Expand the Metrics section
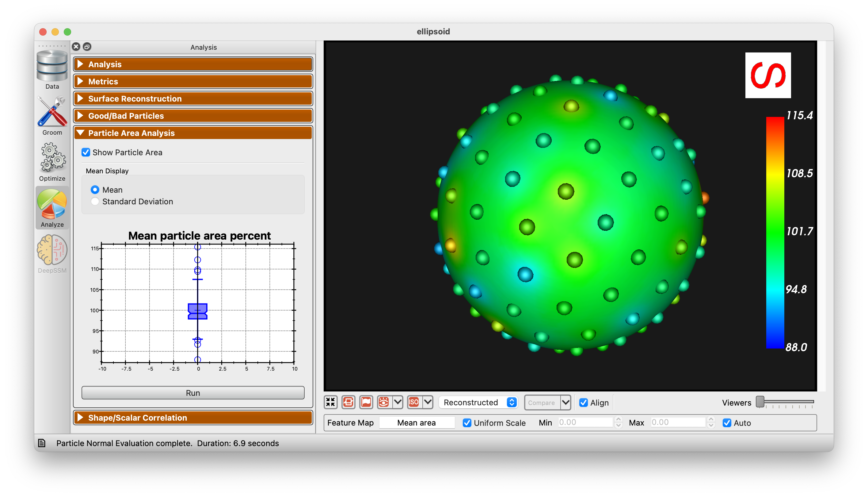The image size is (868, 497). pos(193,81)
